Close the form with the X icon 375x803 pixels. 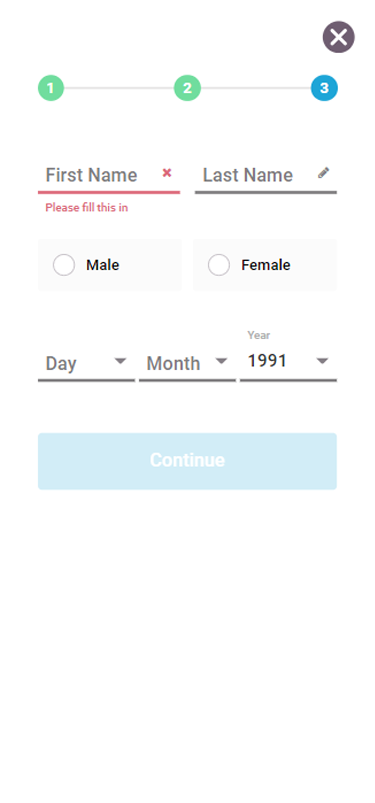point(339,37)
